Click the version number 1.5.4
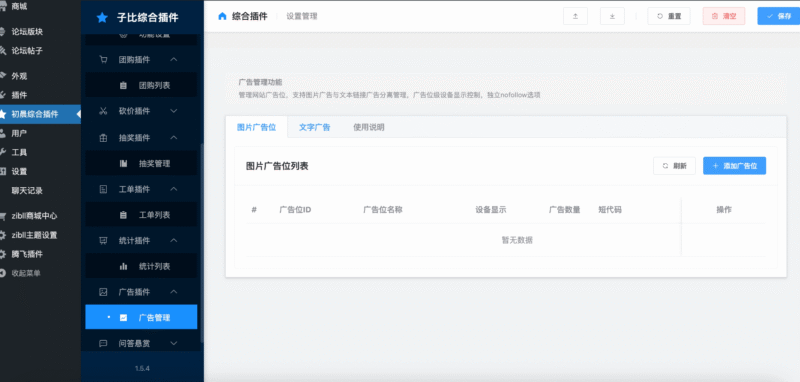 pos(142,368)
